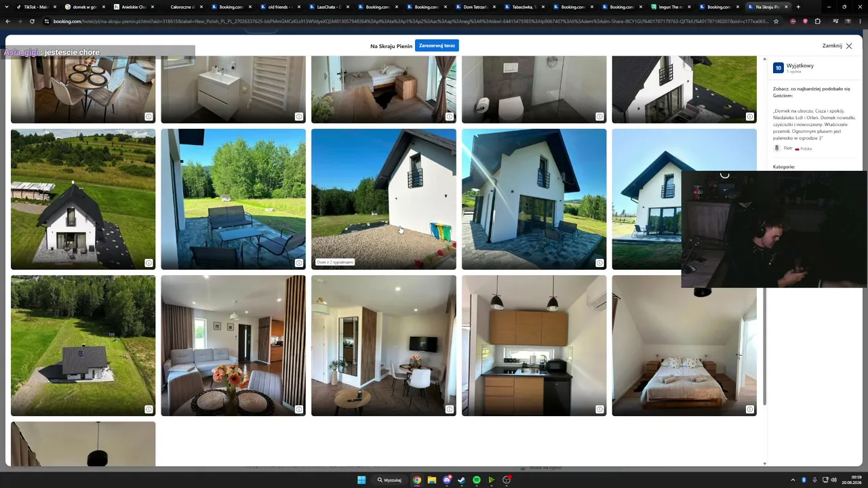Click the 'Wyjątkowy' rating text
Image resolution: width=868 pixels, height=488 pixels.
point(800,66)
